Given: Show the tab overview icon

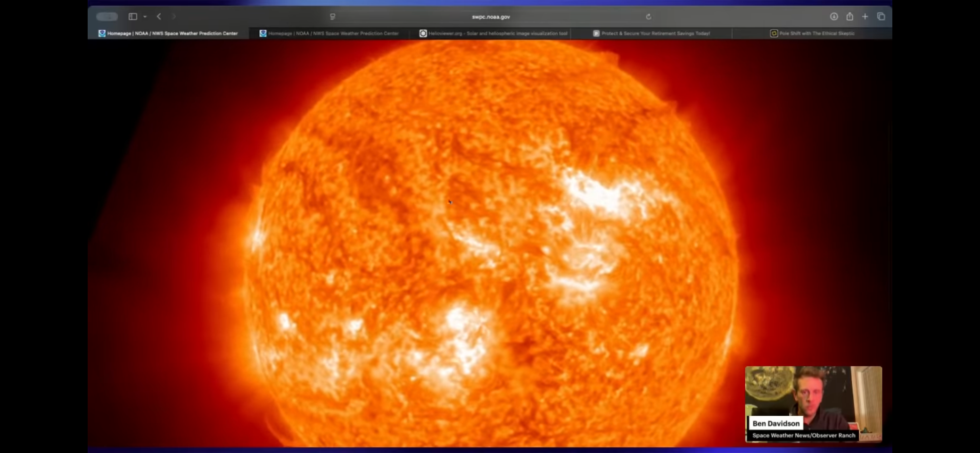Looking at the screenshot, I should [881, 17].
